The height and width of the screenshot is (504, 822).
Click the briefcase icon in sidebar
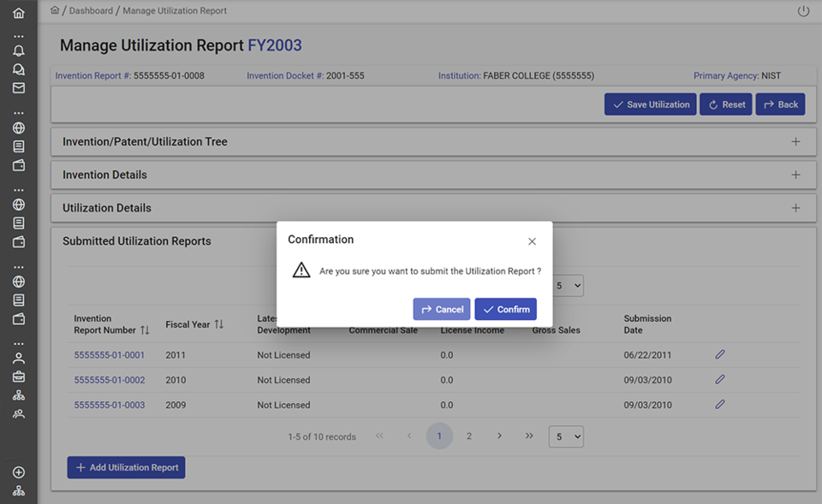19,377
